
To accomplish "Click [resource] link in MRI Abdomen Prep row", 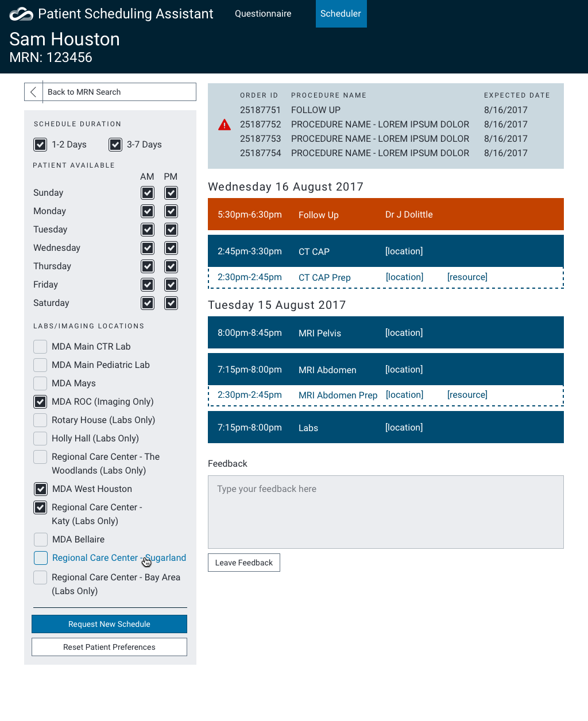I will pyautogui.click(x=467, y=395).
